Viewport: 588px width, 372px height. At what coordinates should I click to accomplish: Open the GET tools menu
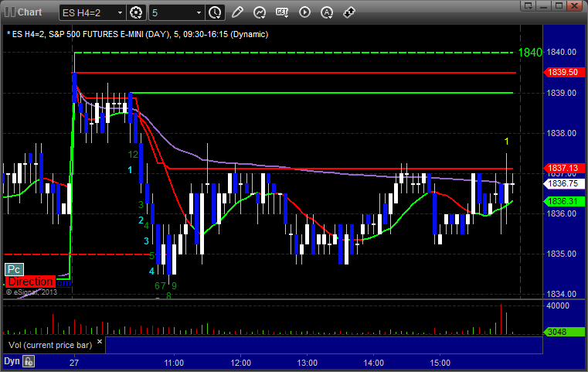point(282,12)
